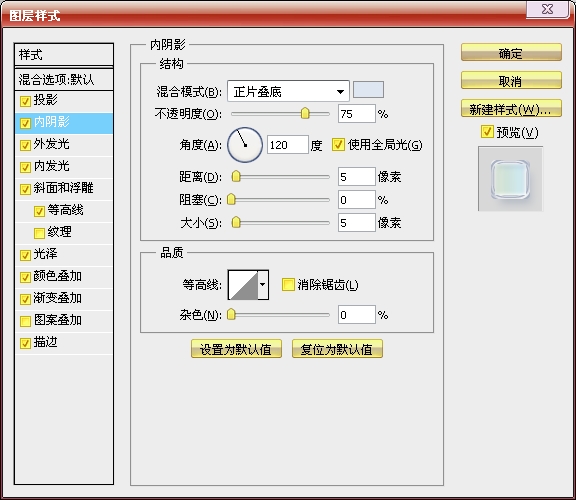Toggle 使用全局光 checkbox
Screen dimensions: 576x500
pos(338,145)
